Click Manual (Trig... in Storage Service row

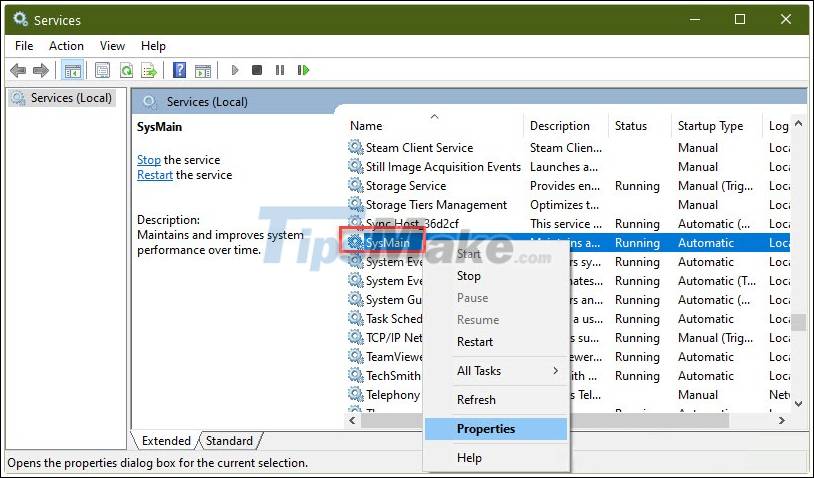click(x=715, y=185)
